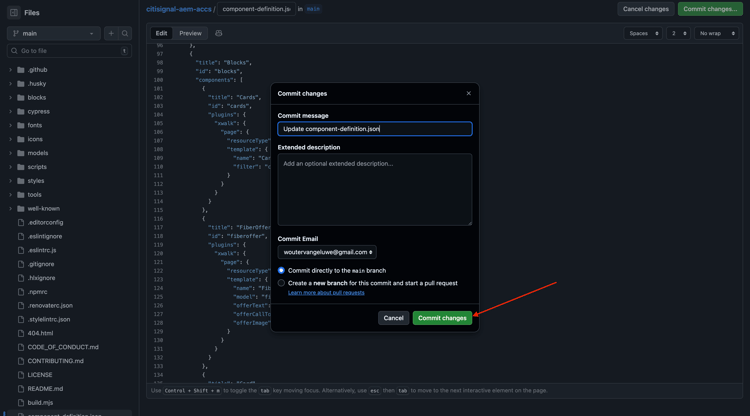Open the Spaces indent mode dropdown
Image resolution: width=750 pixels, height=416 pixels.
643,33
